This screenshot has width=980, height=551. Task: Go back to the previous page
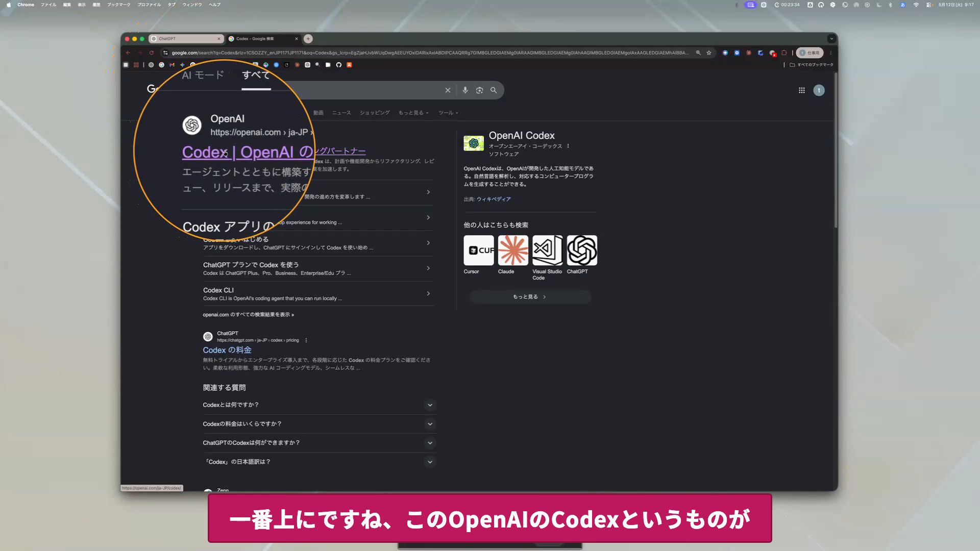coord(128,53)
